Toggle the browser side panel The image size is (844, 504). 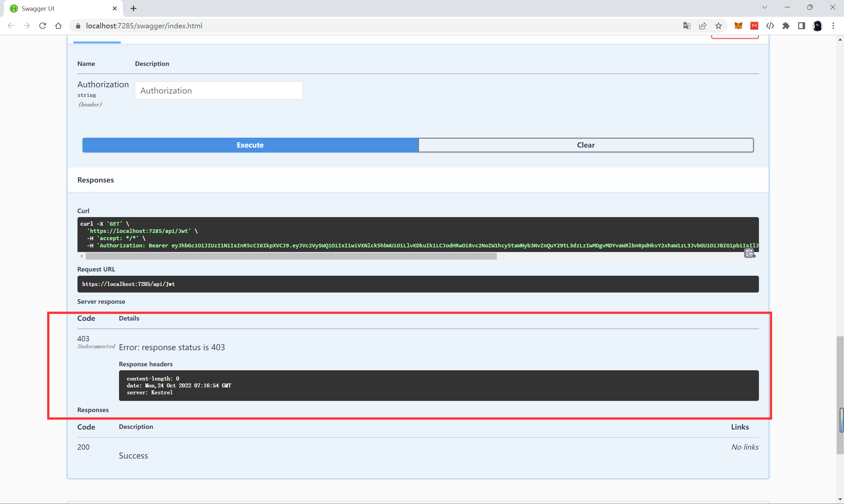coord(801,26)
